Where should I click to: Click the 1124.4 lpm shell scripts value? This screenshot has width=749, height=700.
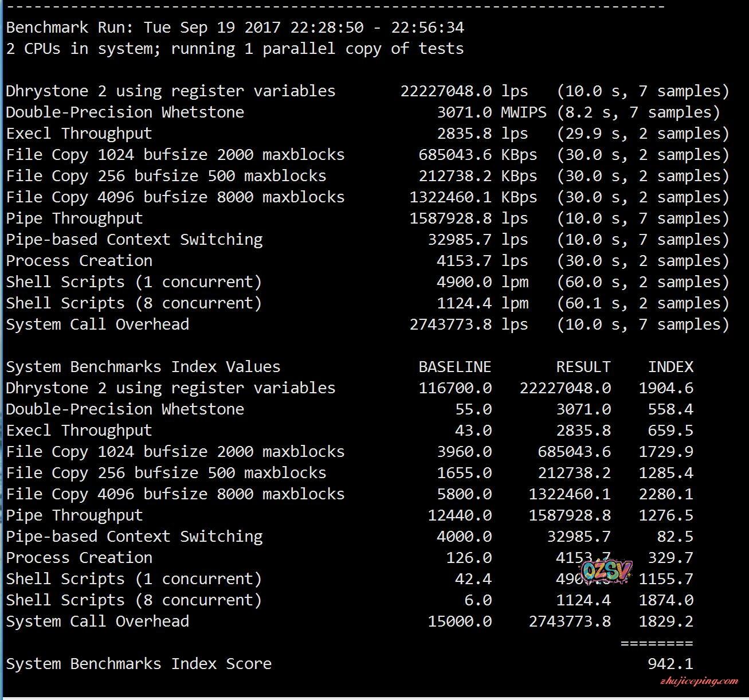(x=464, y=303)
